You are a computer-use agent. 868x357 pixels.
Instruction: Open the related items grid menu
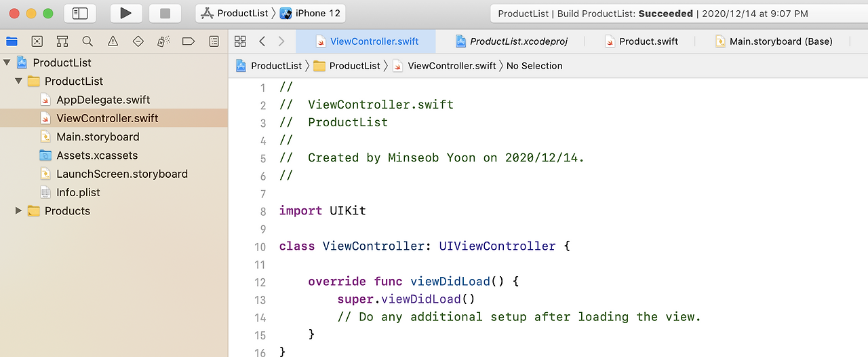(x=240, y=41)
